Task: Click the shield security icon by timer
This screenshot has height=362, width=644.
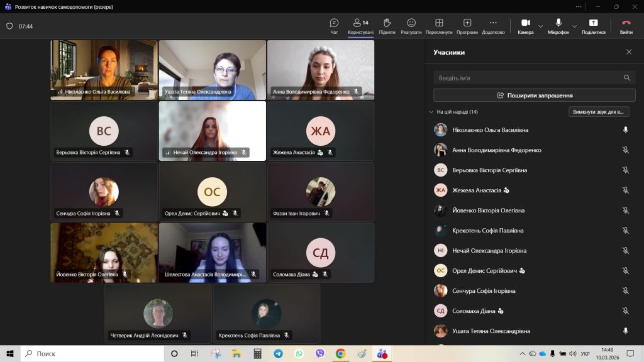Action: click(x=9, y=26)
